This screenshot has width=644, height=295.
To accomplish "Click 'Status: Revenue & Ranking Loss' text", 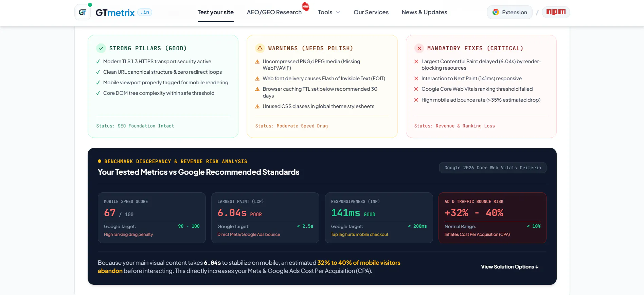I will pos(454,126).
